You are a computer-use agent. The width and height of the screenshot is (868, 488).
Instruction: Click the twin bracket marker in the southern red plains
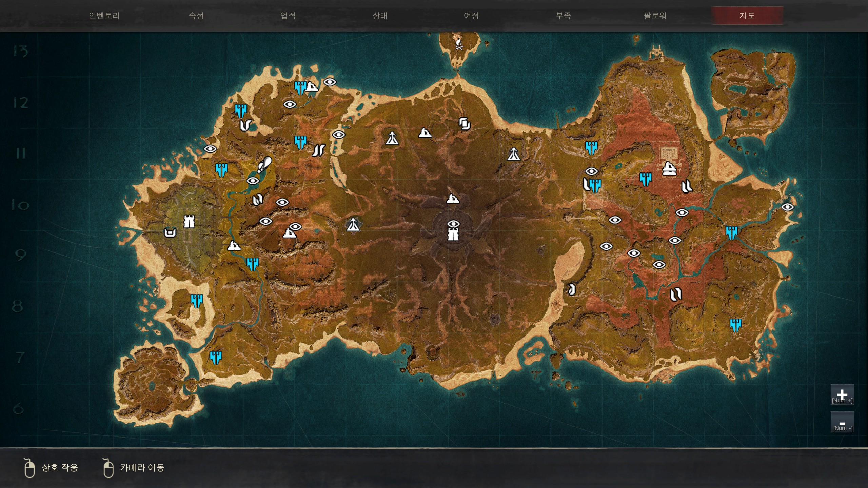[x=675, y=294]
